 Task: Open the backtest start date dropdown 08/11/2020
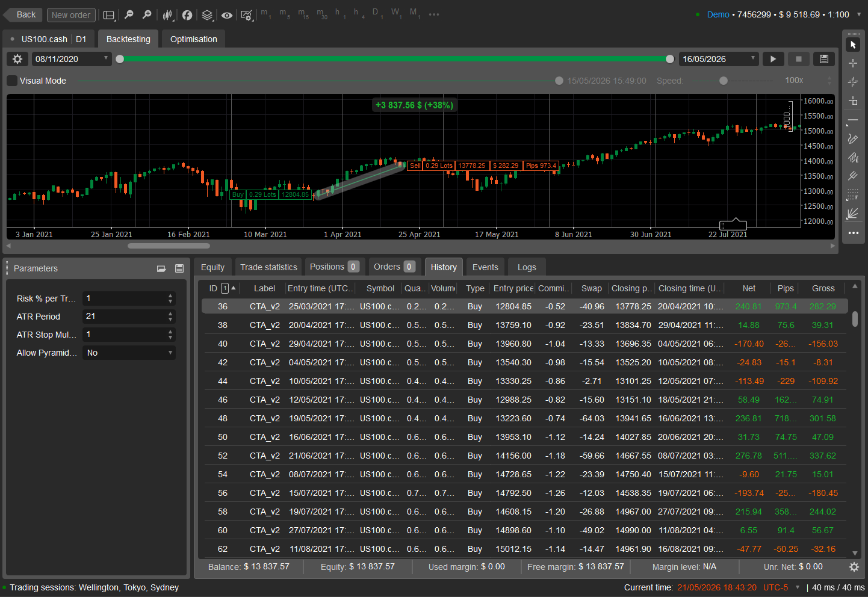[x=72, y=59]
